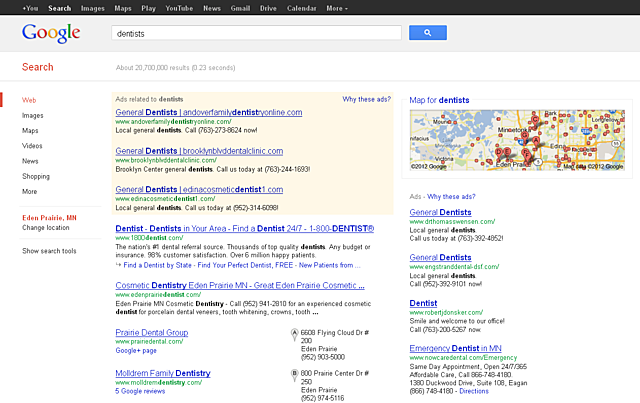Click map pin A for Prairie Dental Group
This screenshot has height=403, width=640.
click(x=294, y=334)
